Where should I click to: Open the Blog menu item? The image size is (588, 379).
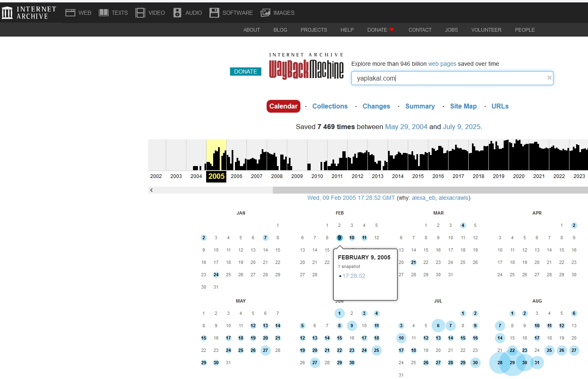click(x=280, y=30)
